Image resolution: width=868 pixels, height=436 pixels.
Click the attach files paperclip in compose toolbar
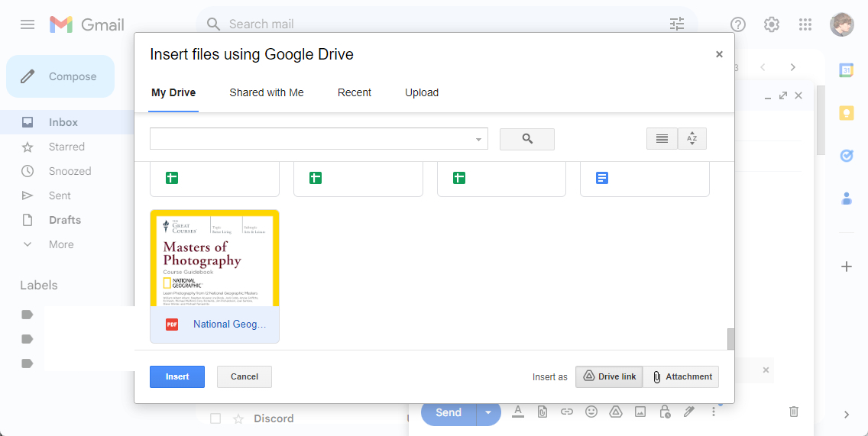point(542,412)
